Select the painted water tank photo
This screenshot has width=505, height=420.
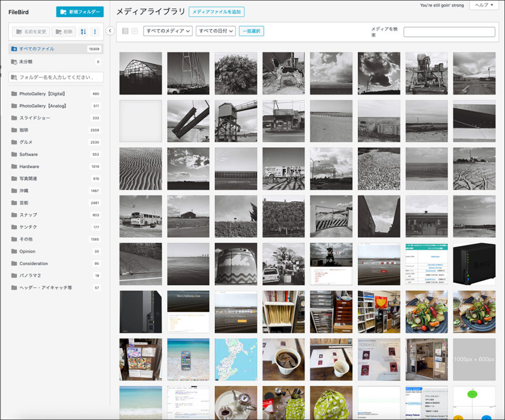tap(236, 264)
